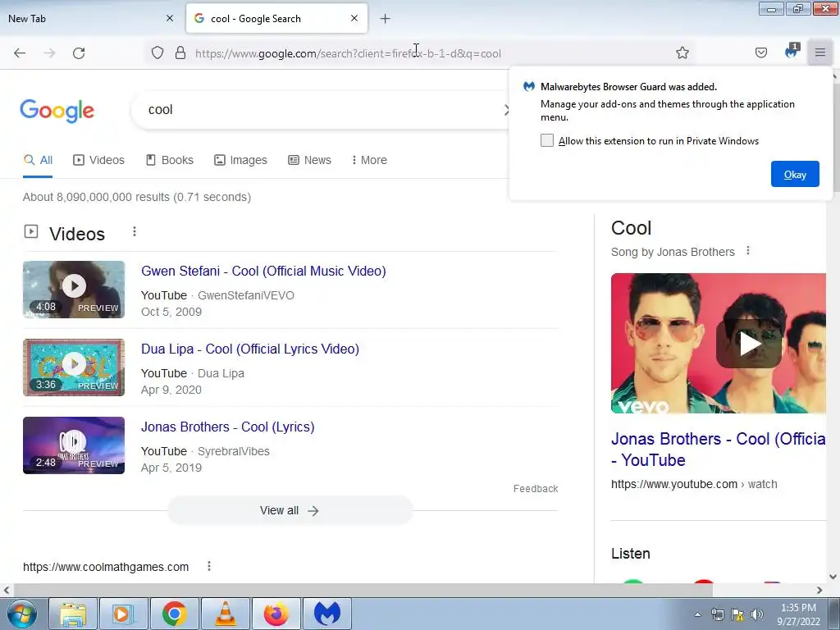Image resolution: width=840 pixels, height=630 pixels.
Task: Switch to Books search tab
Action: [170, 160]
